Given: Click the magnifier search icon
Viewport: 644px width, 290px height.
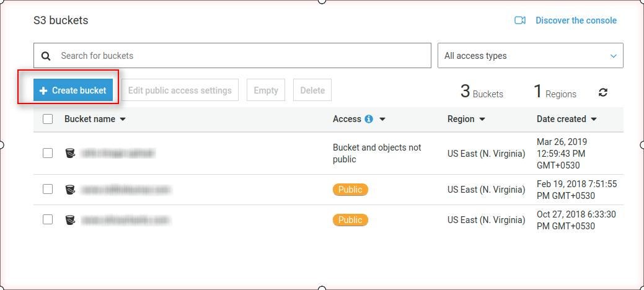Looking at the screenshot, I should tap(46, 56).
